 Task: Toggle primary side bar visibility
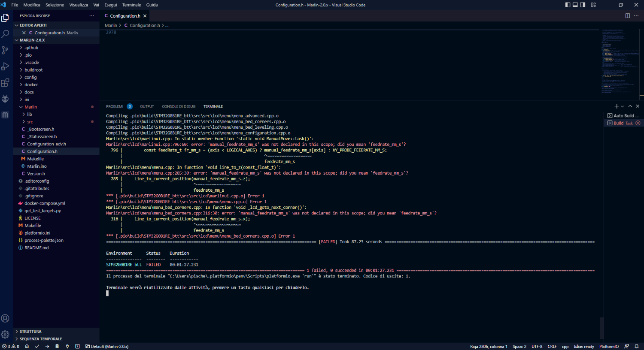[x=568, y=5]
